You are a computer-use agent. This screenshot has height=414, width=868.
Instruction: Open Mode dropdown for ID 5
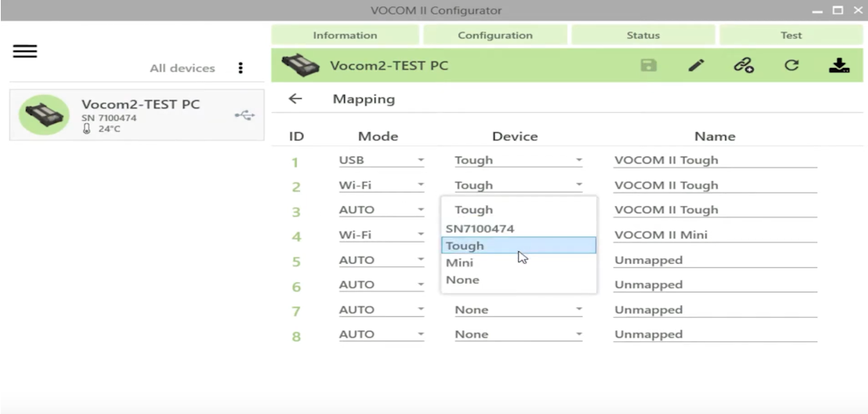click(x=381, y=260)
